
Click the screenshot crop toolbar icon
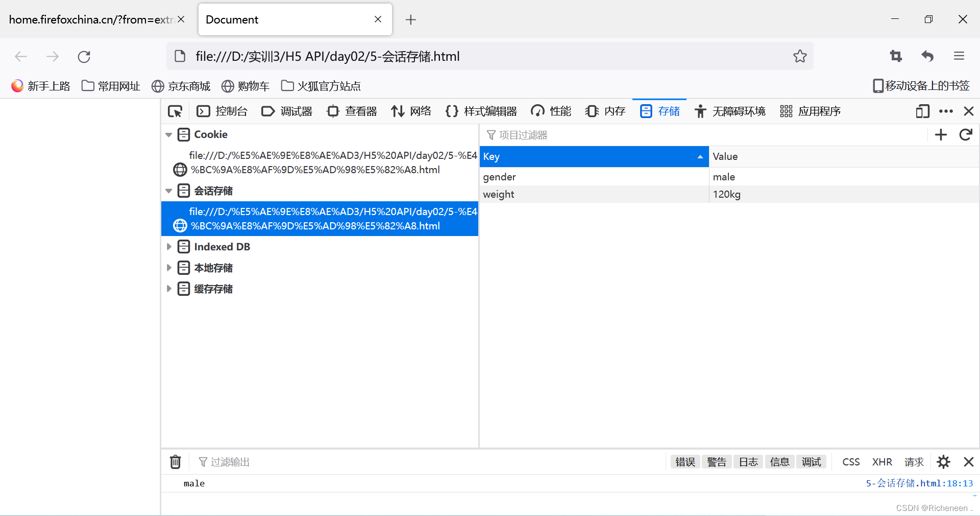(896, 56)
